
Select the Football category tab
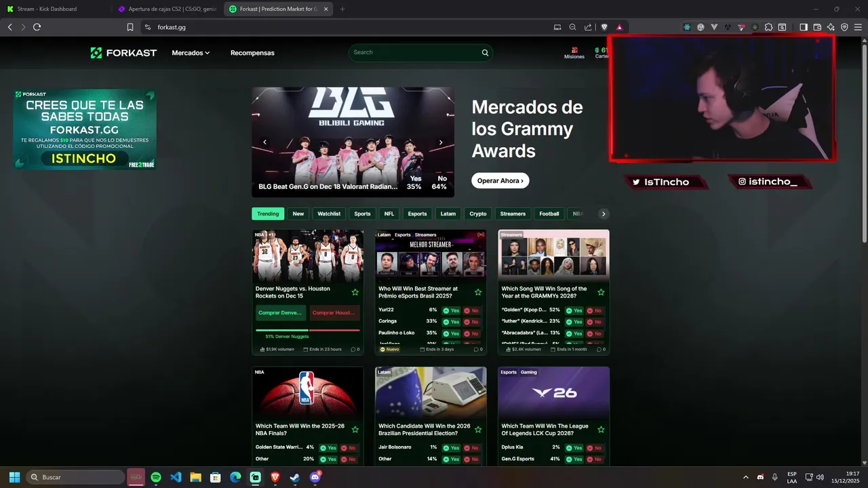tap(549, 213)
